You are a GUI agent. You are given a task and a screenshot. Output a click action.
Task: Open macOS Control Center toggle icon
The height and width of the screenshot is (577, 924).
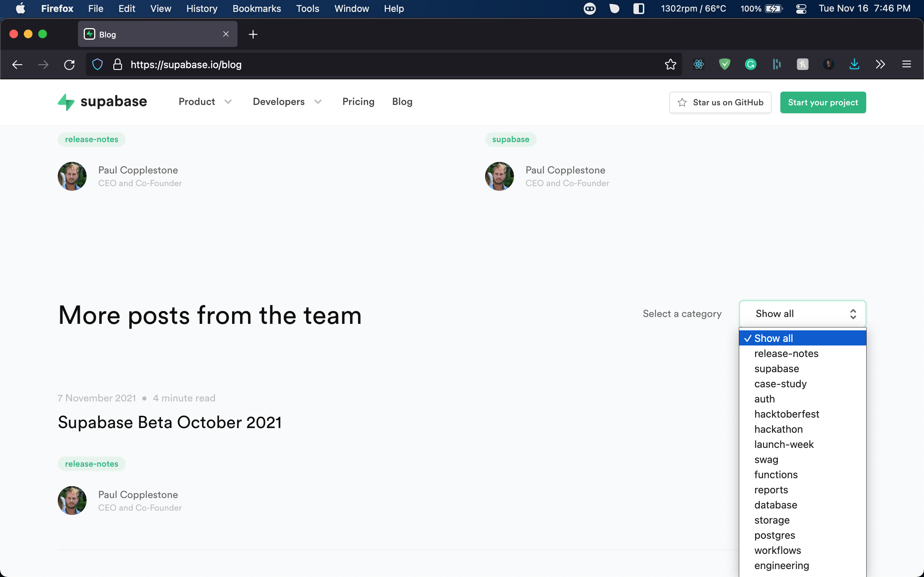click(x=801, y=8)
